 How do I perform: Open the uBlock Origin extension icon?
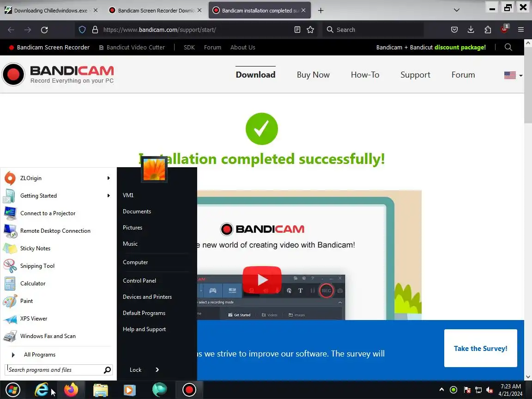504,29
